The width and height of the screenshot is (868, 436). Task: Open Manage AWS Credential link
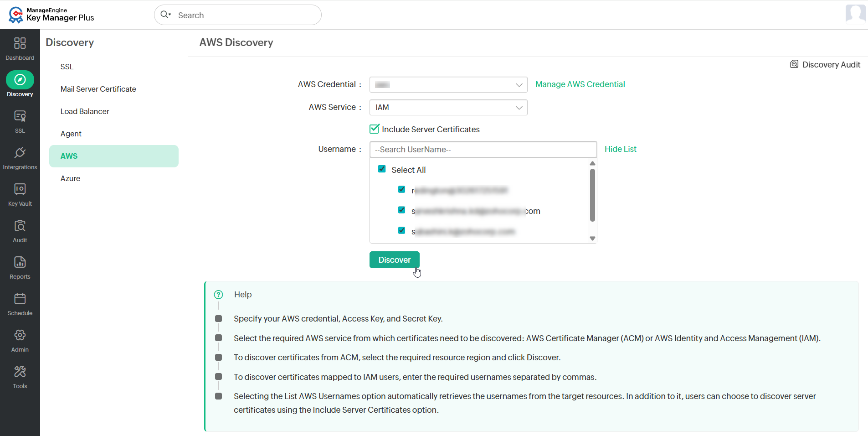[x=580, y=84]
